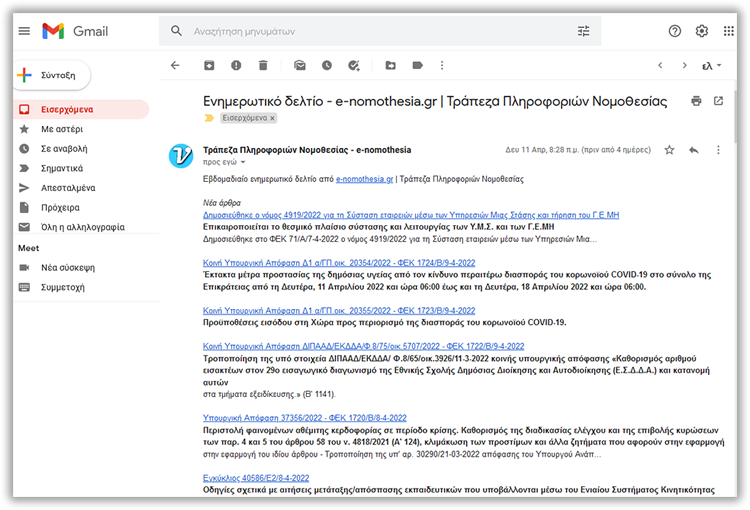Screen dimensions: 750x510
Task: Reply using the arrow icon
Action: 694,150
